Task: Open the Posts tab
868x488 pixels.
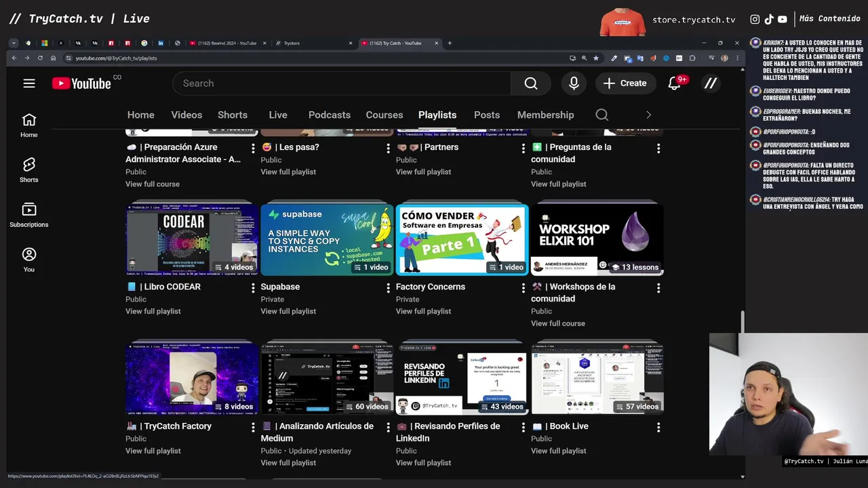Action: tap(487, 115)
